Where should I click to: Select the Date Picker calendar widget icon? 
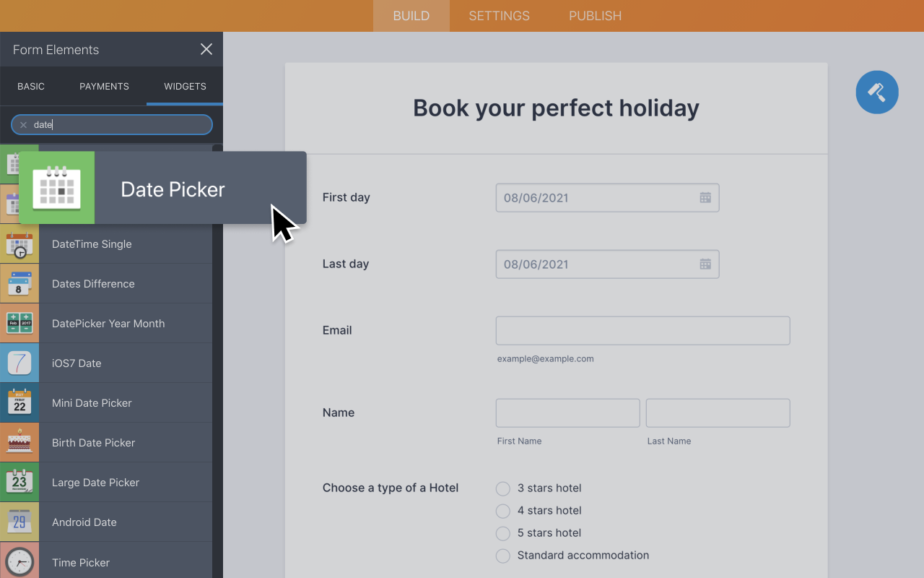coord(56,188)
